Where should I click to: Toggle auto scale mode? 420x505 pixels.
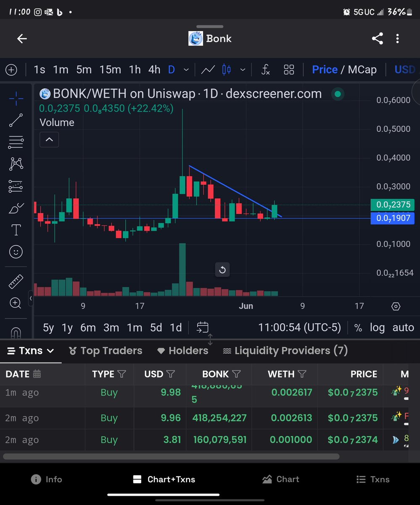tap(403, 328)
